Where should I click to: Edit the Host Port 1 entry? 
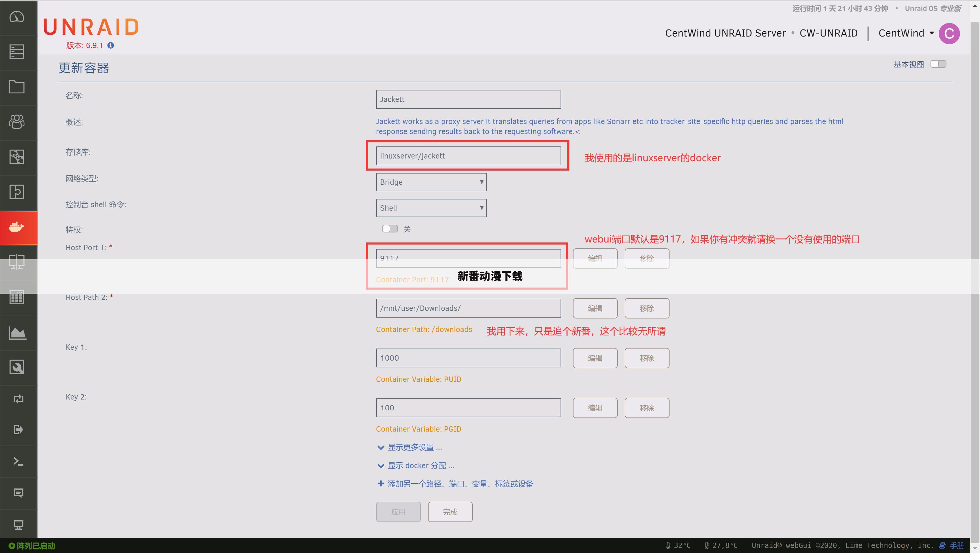point(595,258)
